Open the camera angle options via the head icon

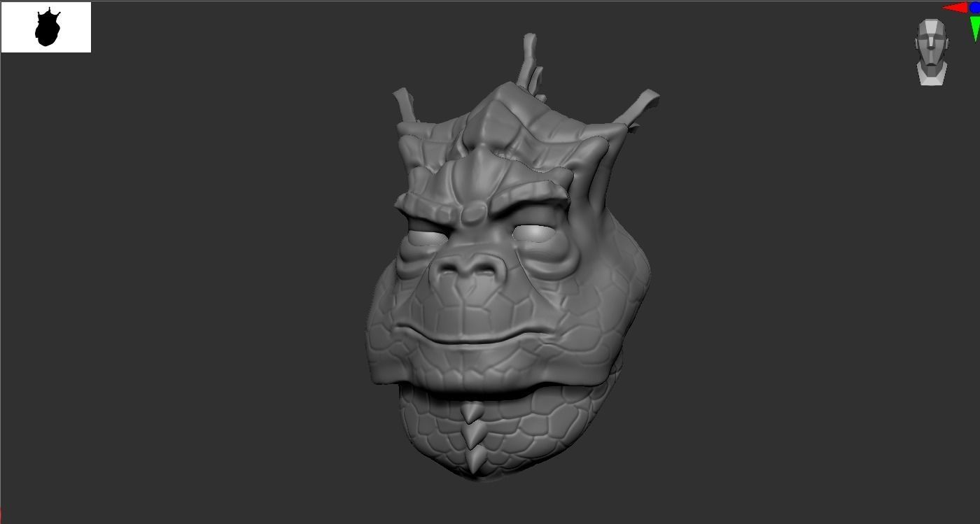(x=931, y=49)
